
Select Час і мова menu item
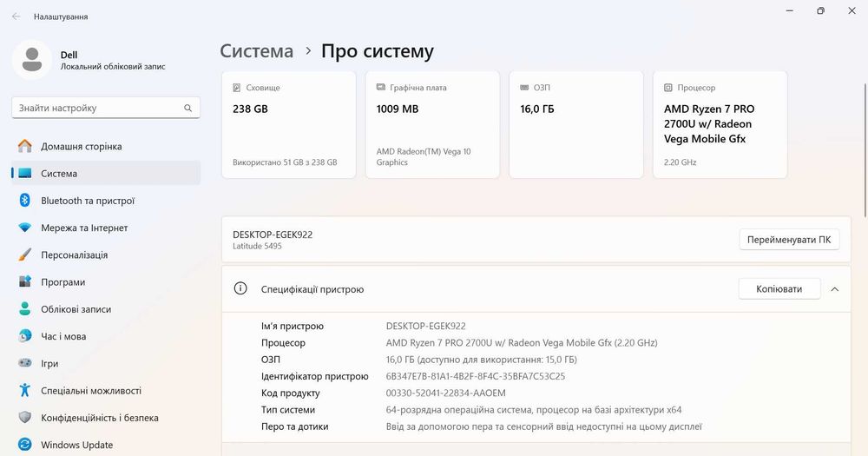(63, 337)
